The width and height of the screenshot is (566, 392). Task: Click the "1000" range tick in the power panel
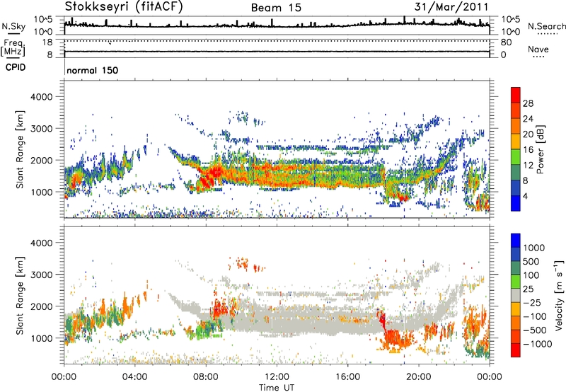[x=41, y=192]
